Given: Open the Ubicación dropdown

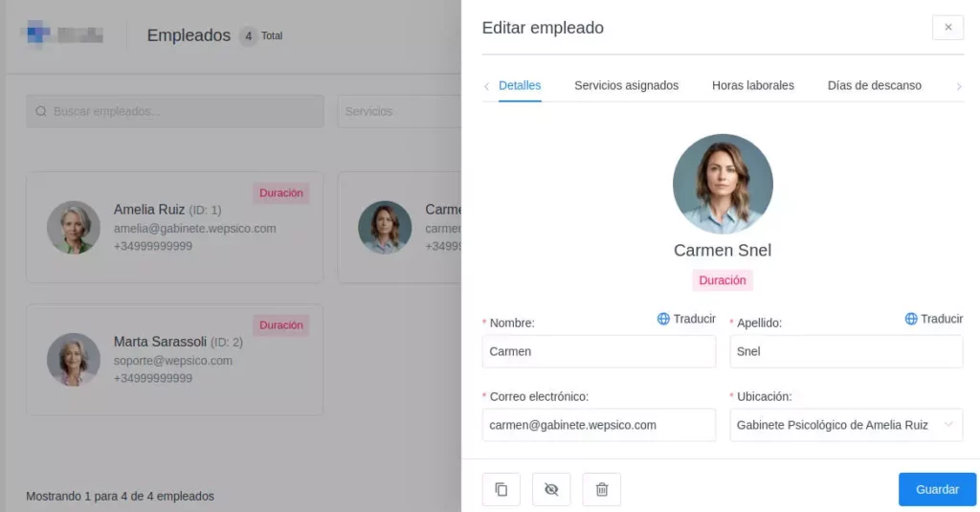Looking at the screenshot, I should (x=846, y=425).
